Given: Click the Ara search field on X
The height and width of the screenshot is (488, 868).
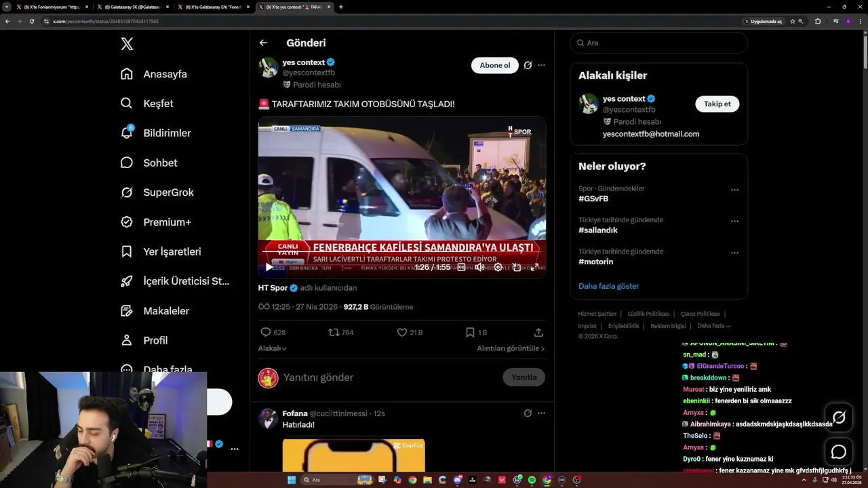Looking at the screenshot, I should [659, 43].
